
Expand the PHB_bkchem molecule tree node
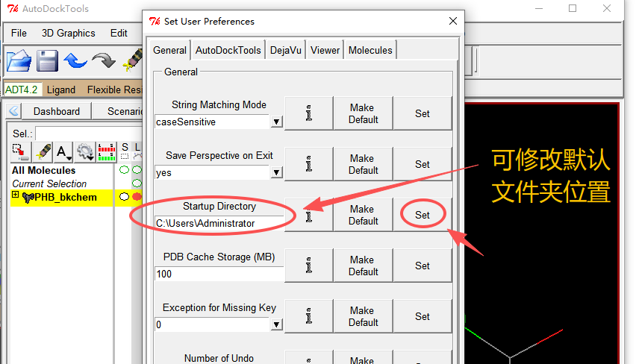pyautogui.click(x=16, y=195)
